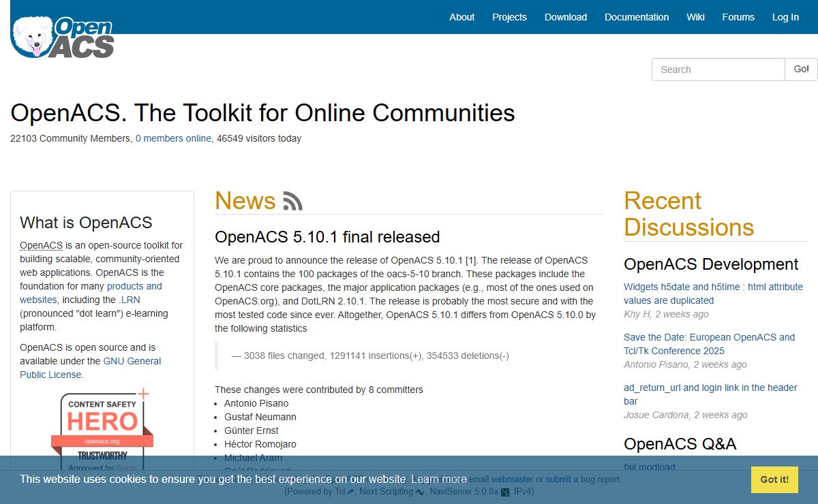818x504 pixels.
Task: Click Héctor Romojaro in committers list
Action: point(260,444)
